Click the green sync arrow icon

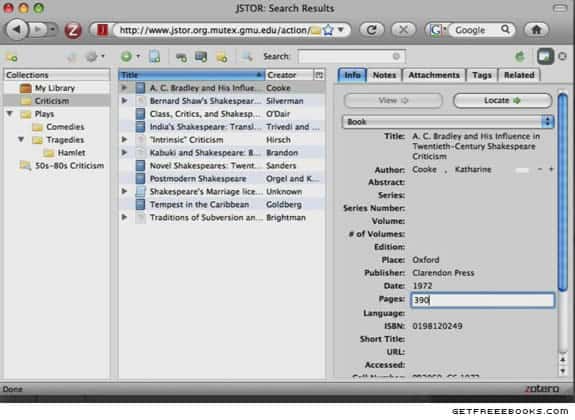520,56
